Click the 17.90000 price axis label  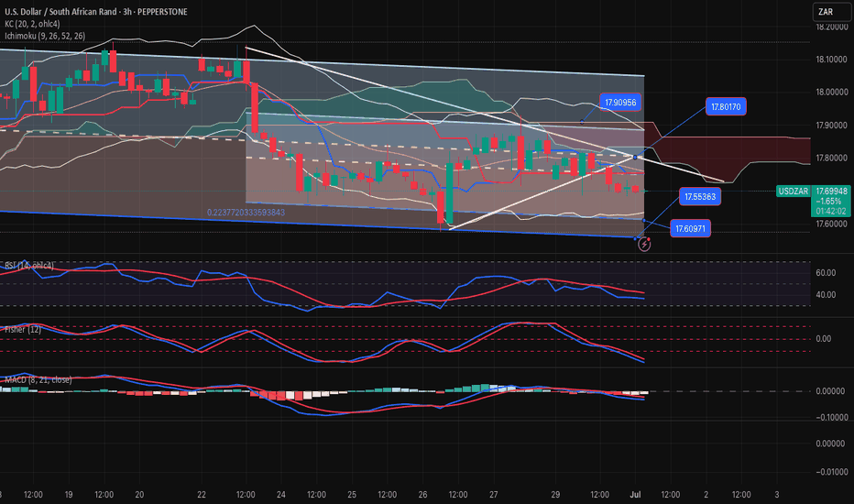pyautogui.click(x=832, y=126)
